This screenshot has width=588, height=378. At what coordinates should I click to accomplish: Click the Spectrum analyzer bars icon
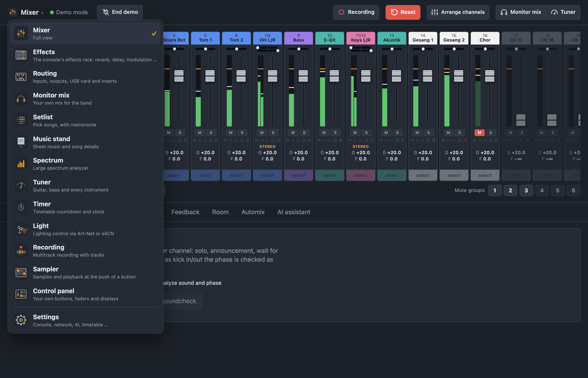[x=21, y=164]
